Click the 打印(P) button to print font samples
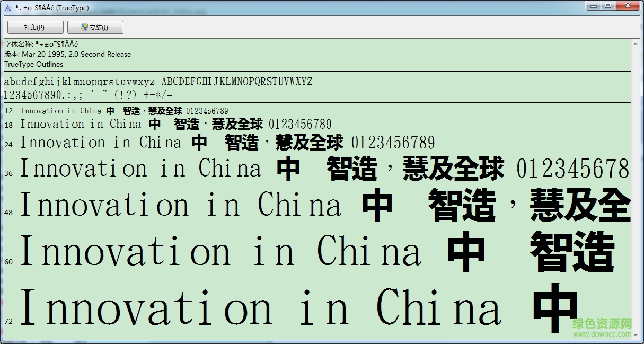The image size is (644, 344). pyautogui.click(x=34, y=27)
